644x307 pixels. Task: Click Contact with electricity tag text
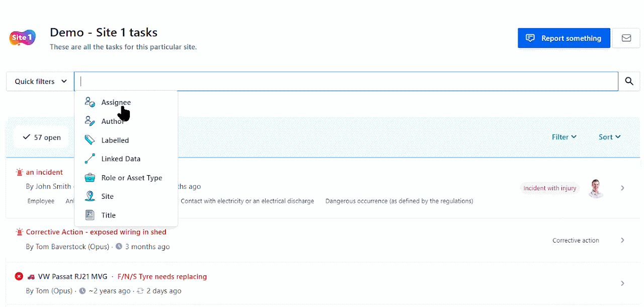(247, 201)
